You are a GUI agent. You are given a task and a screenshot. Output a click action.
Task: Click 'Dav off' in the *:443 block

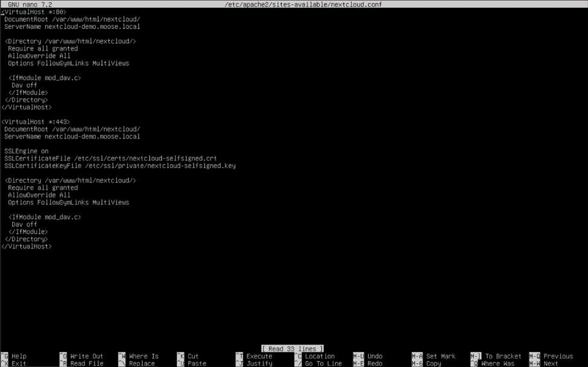24,224
